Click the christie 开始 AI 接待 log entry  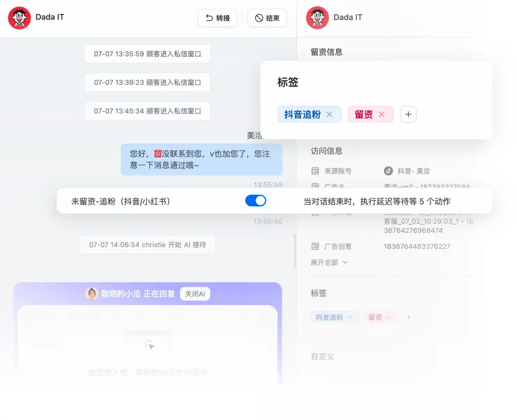pos(147,245)
